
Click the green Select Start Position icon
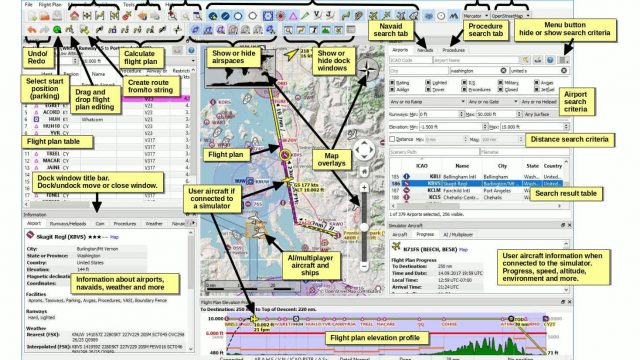57,30
